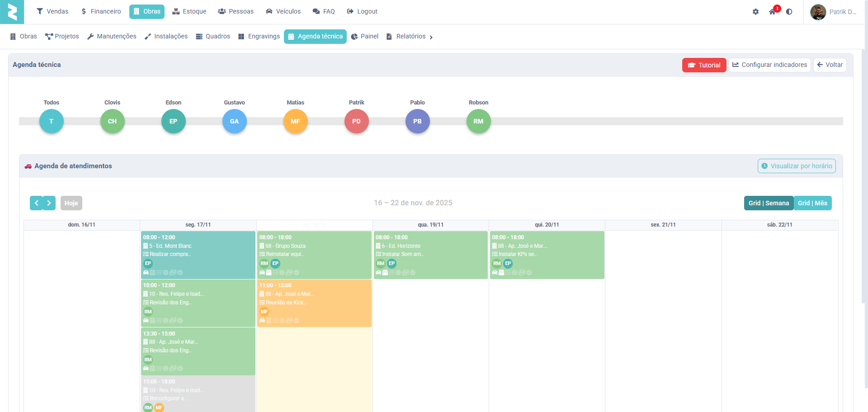Expand more submenu items with chevron arrow
Screen dimensions: 868x412
pyautogui.click(x=431, y=37)
